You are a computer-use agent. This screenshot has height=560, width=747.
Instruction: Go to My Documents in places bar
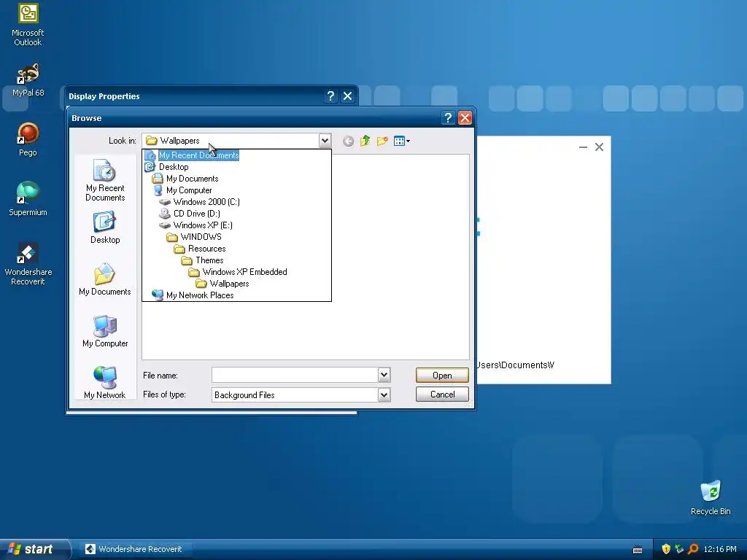tap(105, 279)
